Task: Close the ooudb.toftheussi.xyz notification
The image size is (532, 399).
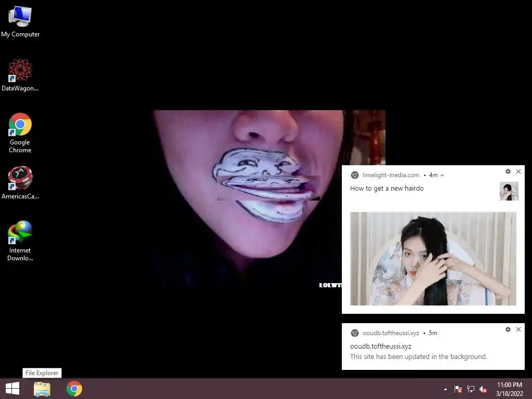Action: [x=518, y=329]
